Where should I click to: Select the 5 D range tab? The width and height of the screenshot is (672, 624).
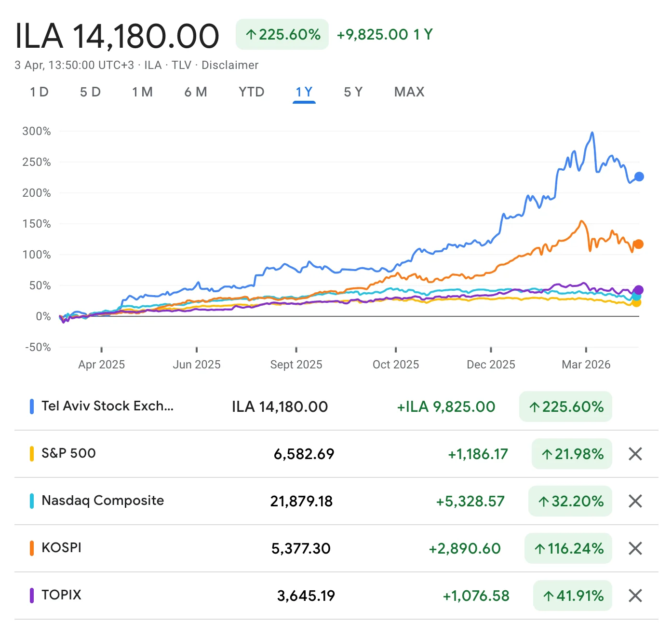click(x=90, y=92)
